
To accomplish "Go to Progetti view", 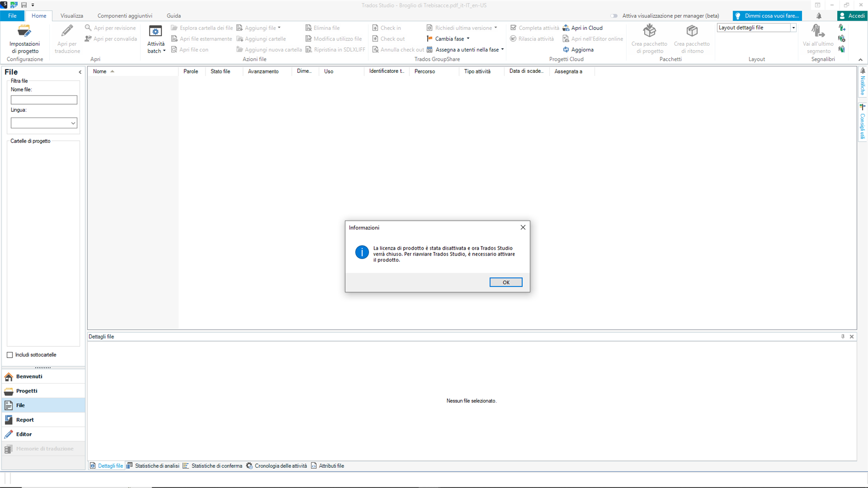I will 43,391.
